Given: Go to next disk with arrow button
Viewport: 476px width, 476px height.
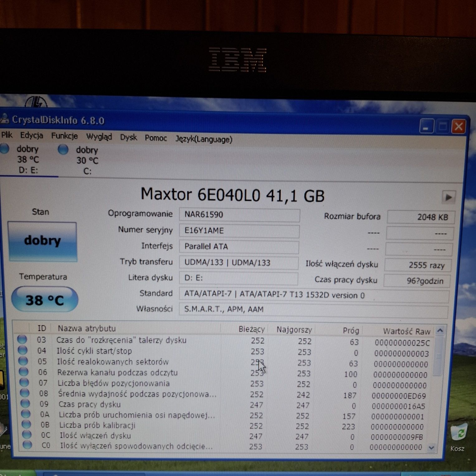Looking at the screenshot, I should click(449, 197).
